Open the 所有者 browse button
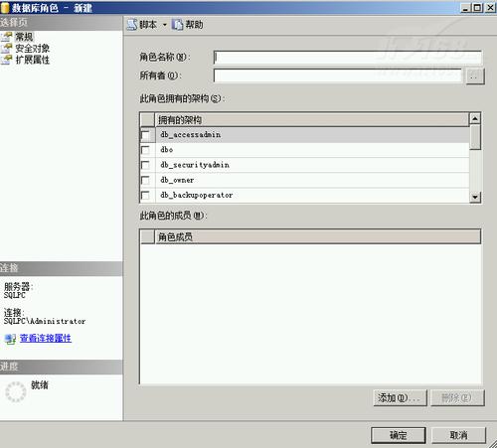Image resolution: width=497 pixels, height=448 pixels. coord(475,76)
